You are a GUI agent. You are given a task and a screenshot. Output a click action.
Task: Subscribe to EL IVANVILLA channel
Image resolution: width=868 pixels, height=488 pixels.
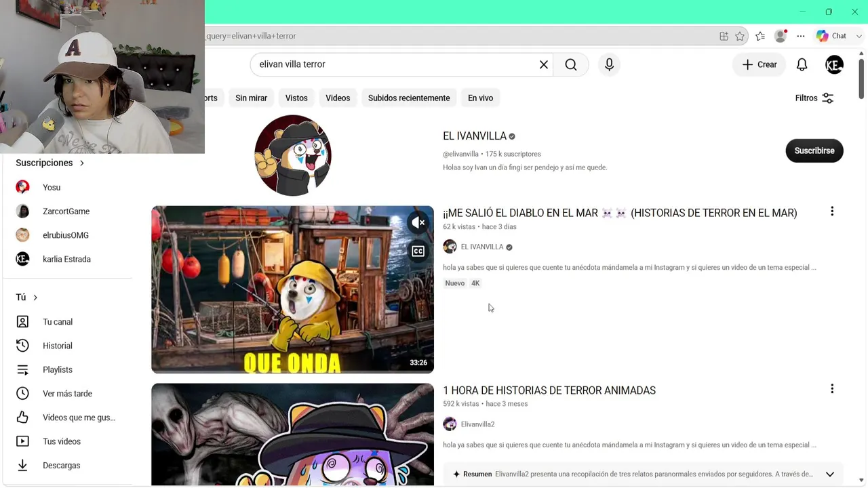click(814, 150)
